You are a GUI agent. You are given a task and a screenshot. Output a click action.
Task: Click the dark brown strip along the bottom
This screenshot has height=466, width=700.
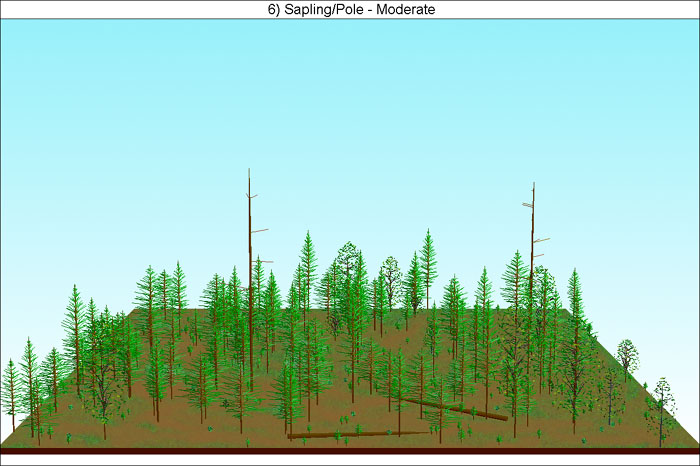tap(350, 451)
